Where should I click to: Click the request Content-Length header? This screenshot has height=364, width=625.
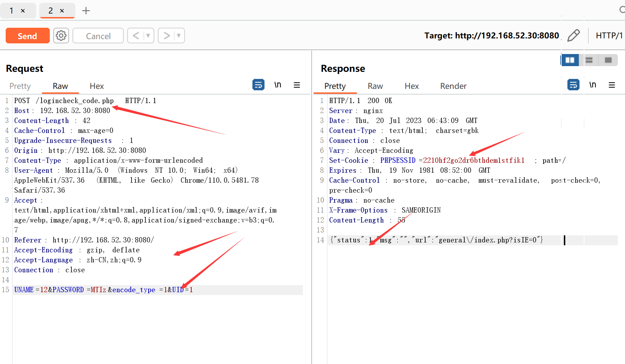coord(52,121)
